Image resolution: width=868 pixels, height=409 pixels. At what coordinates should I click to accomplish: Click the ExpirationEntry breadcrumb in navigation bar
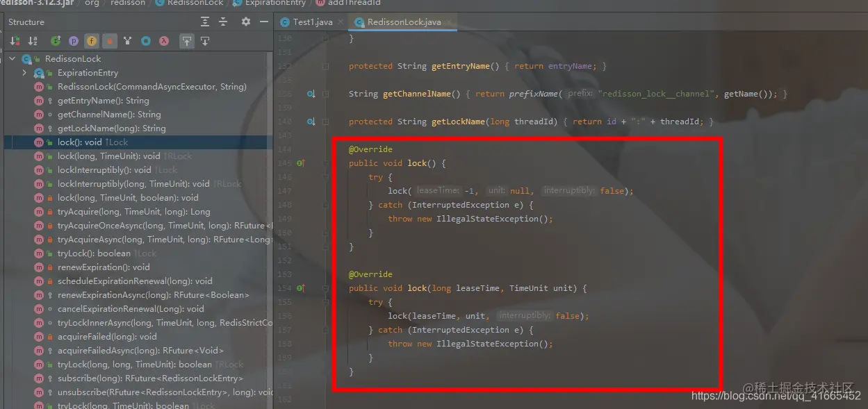[270, 3]
